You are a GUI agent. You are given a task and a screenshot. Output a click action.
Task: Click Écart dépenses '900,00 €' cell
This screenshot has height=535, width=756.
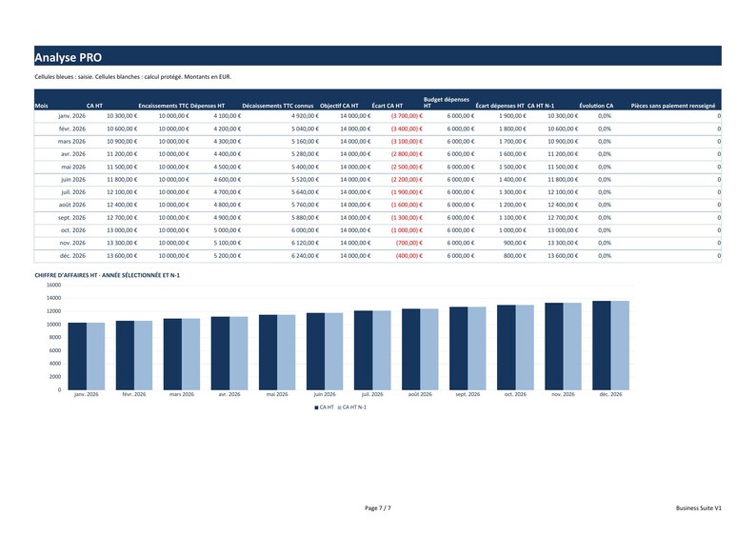(x=515, y=244)
